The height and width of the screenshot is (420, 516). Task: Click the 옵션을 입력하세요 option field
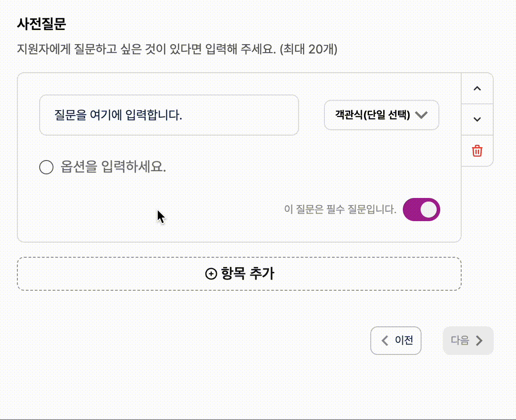click(x=113, y=167)
